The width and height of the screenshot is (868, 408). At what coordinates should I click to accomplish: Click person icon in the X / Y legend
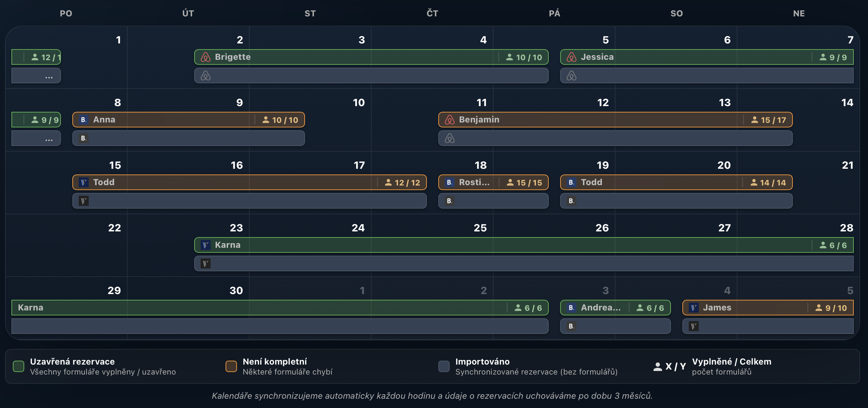[x=658, y=366]
